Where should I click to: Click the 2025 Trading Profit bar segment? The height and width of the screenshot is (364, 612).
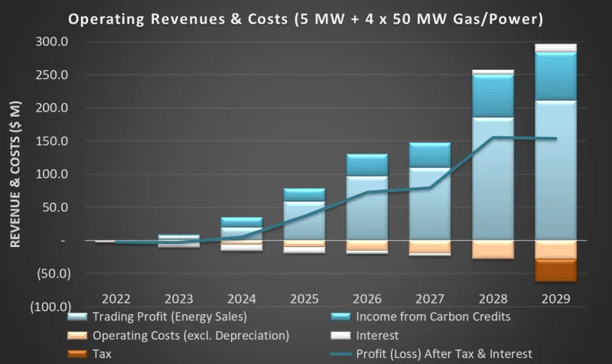[304, 221]
